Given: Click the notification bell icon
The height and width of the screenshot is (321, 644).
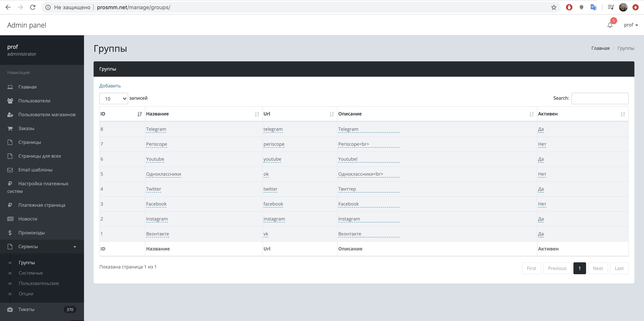Looking at the screenshot, I should (x=610, y=25).
